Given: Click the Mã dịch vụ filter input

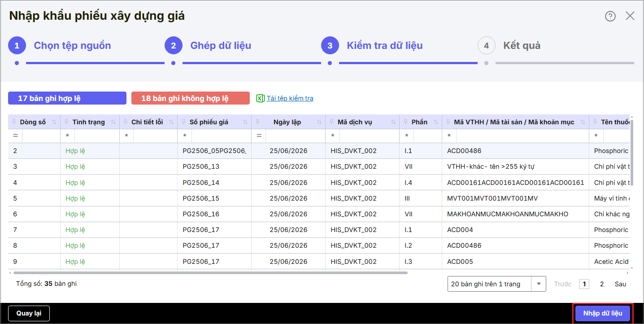Looking at the screenshot, I should click(x=369, y=136).
